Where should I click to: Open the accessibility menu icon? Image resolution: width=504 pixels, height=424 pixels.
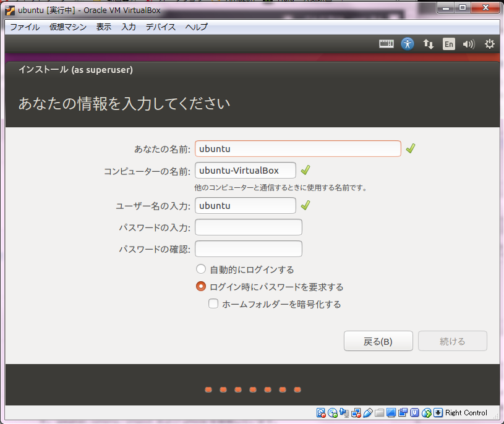coord(407,44)
